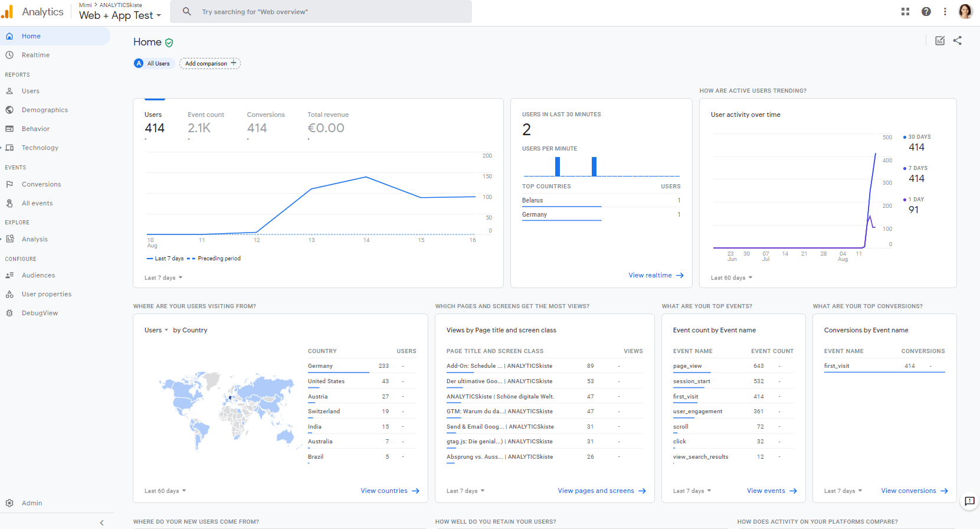The image size is (980, 529).
Task: Click the user profile avatar
Action: tap(966, 12)
